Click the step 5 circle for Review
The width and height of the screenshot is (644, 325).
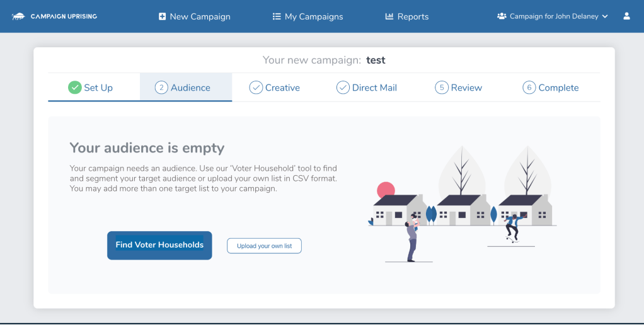pos(442,88)
